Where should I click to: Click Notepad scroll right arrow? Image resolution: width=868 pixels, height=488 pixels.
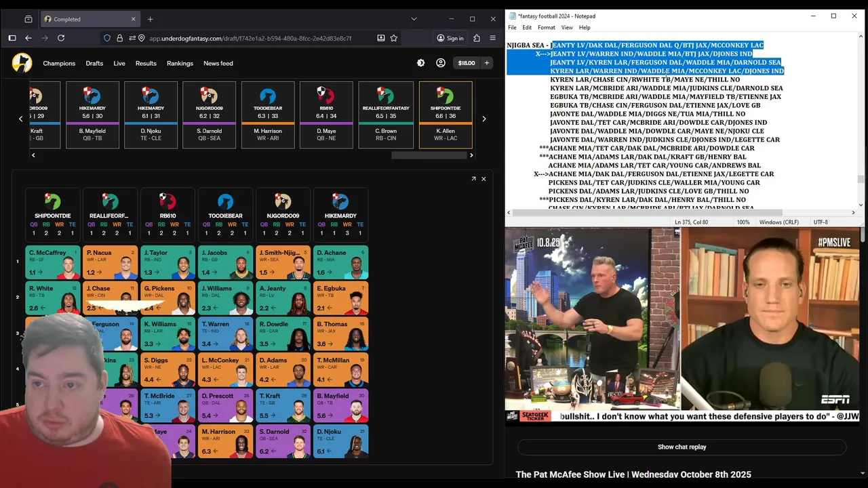coord(853,213)
